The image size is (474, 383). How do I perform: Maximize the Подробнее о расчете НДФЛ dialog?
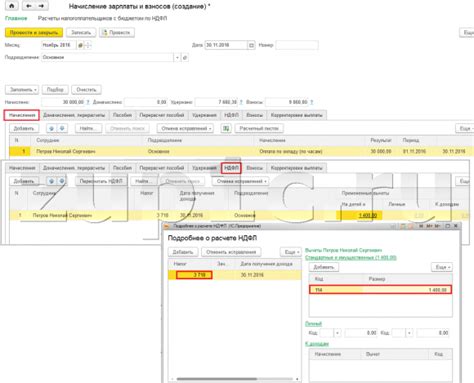448,226
